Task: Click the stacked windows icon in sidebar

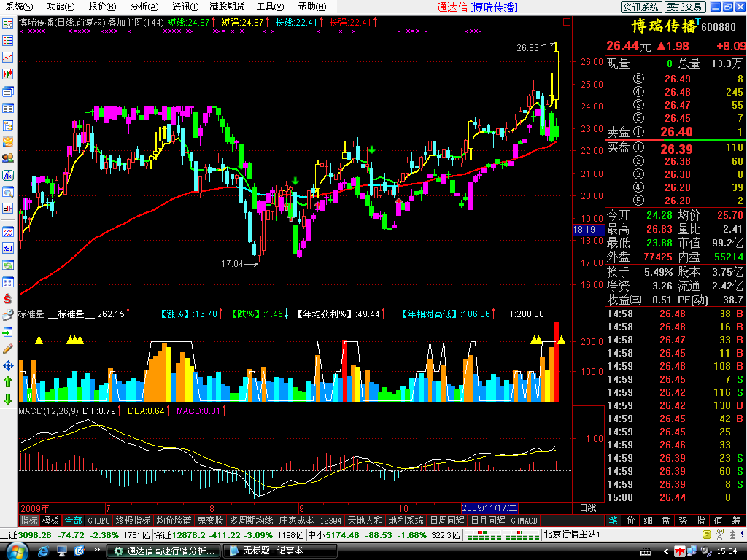Action: point(7,91)
